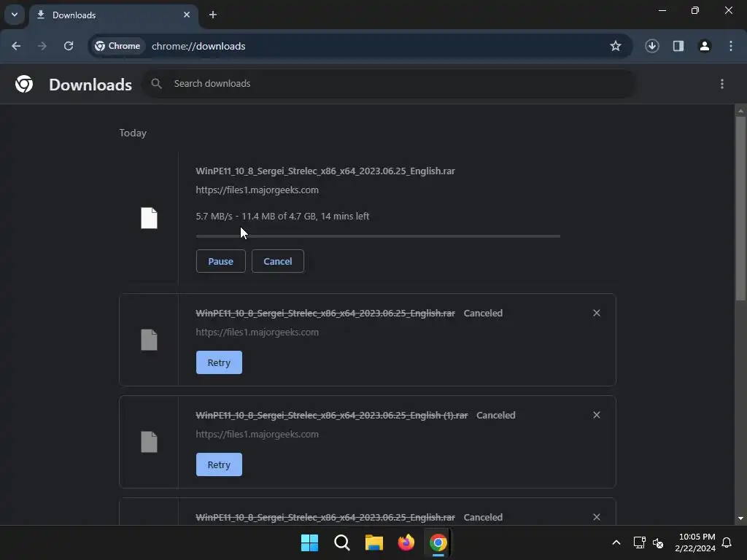Open Chrome's three-dot main menu
The image size is (747, 560).
pyautogui.click(x=731, y=46)
